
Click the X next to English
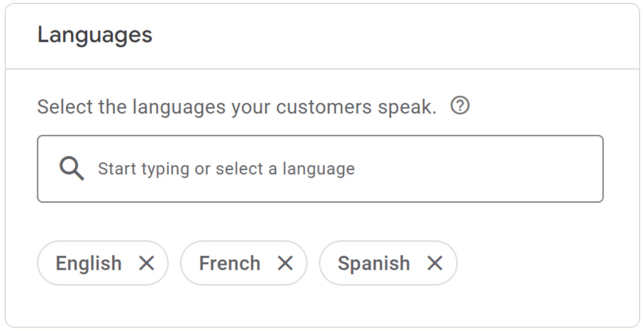point(146,263)
